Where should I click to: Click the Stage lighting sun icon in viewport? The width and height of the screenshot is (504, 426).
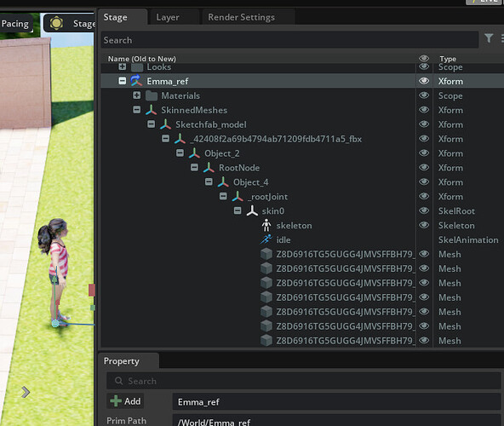click(x=56, y=23)
